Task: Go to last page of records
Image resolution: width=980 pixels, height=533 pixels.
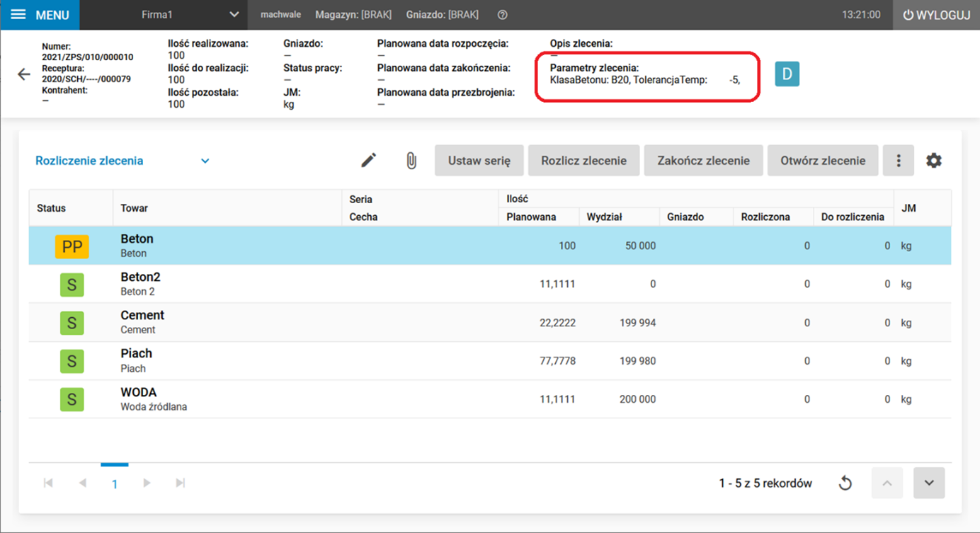Action: [181, 483]
